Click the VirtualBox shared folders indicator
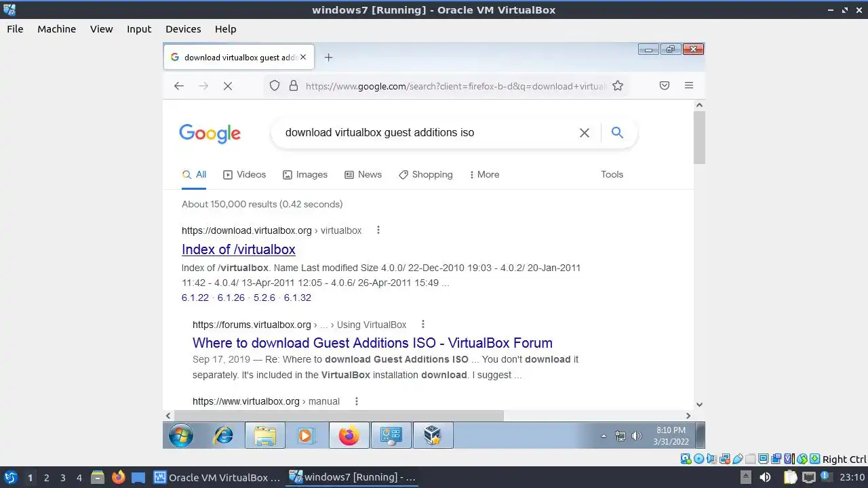Image resolution: width=868 pixels, height=488 pixels. (751, 460)
